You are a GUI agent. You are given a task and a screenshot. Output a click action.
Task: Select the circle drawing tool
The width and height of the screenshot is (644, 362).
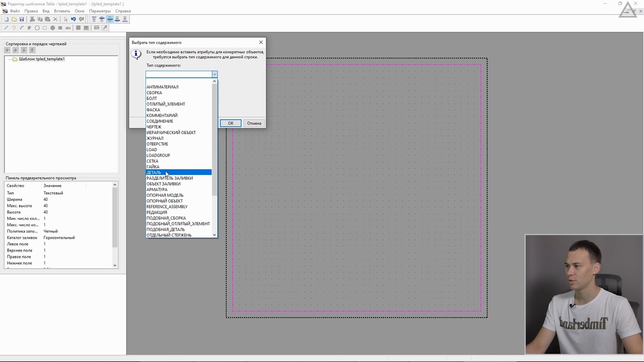(37, 28)
